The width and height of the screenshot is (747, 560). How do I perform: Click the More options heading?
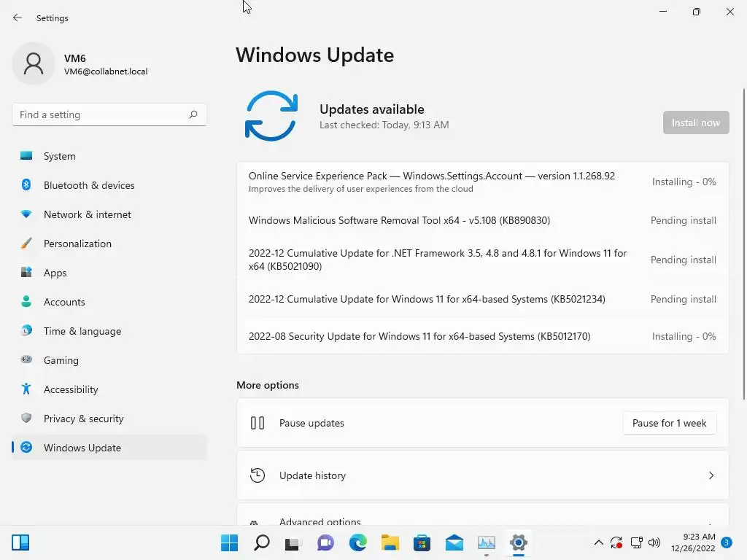click(268, 385)
